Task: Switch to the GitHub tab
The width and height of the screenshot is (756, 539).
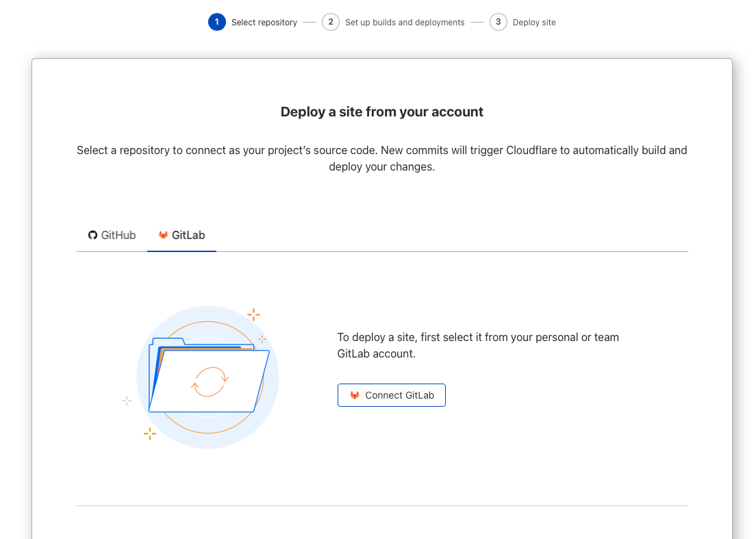Action: point(112,235)
